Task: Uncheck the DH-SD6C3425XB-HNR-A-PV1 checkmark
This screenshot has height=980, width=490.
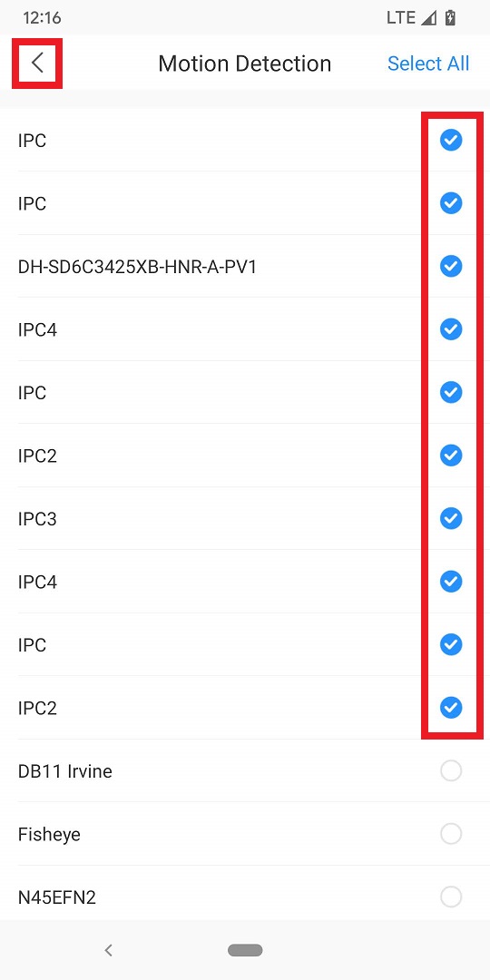Action: [x=451, y=266]
